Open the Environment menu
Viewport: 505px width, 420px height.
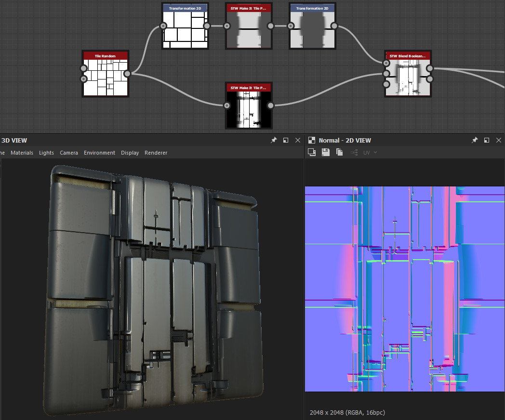99,153
